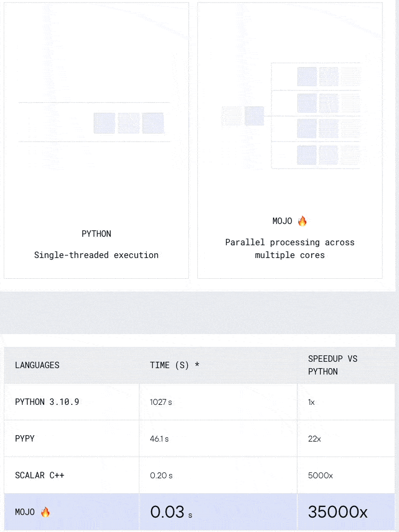The image size is (399, 532).
Task: Click the Python single-threaded blocks diagram
Action: (128, 123)
